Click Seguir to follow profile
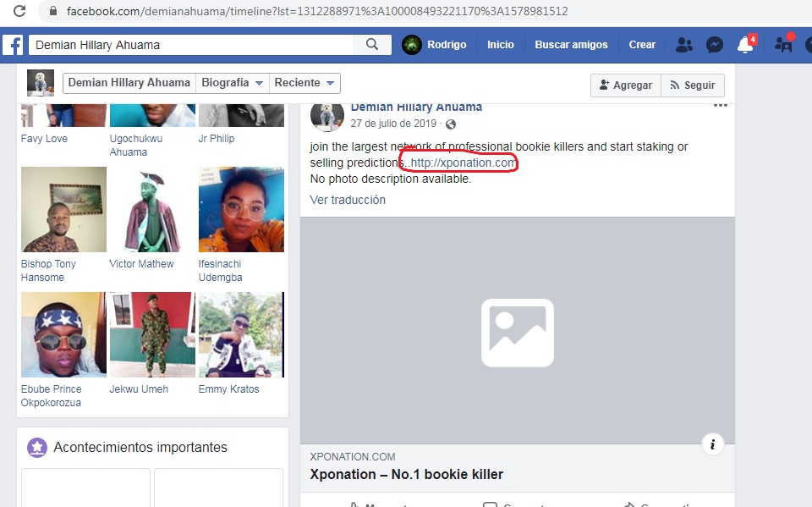The width and height of the screenshot is (812, 507). [x=693, y=85]
